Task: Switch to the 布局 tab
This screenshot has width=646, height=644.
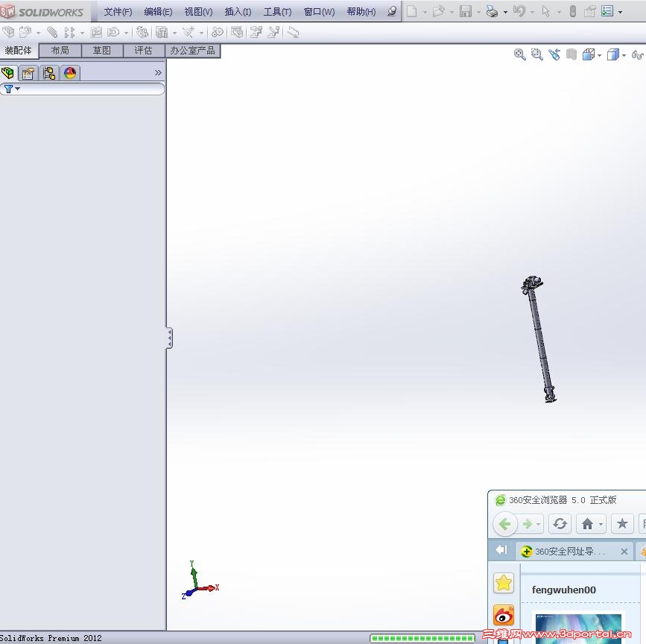Action: [x=60, y=51]
